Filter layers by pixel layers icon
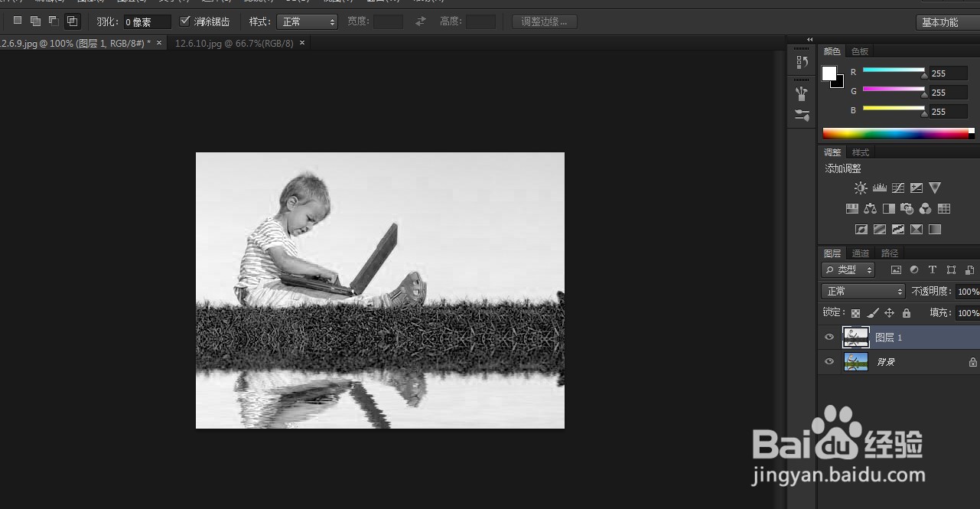 (896, 270)
